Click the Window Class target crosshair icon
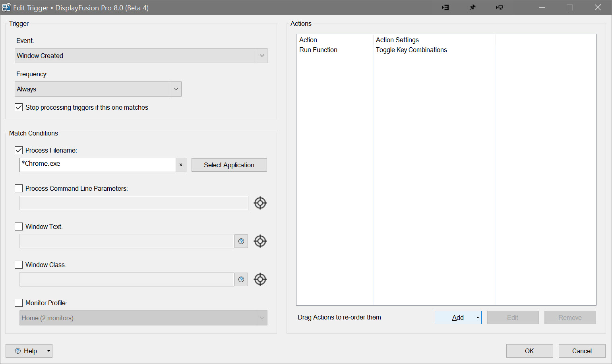Screen dimensions: 612x364 (260, 279)
